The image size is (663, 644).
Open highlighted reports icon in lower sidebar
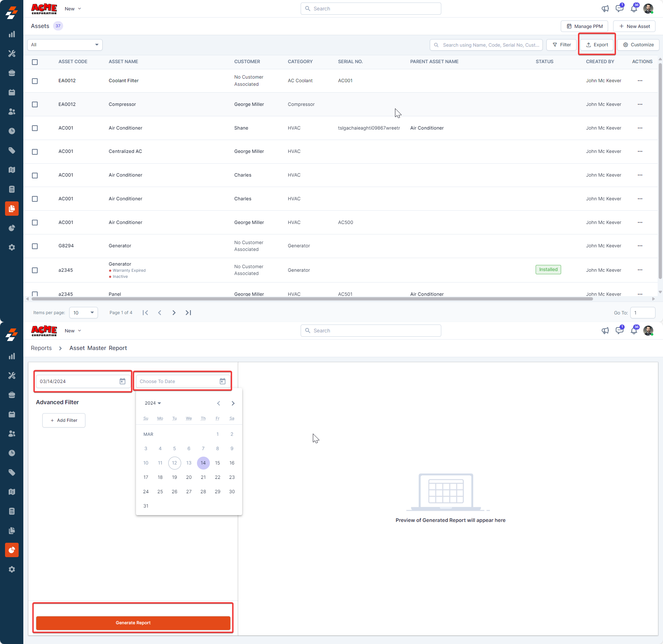tap(12, 550)
